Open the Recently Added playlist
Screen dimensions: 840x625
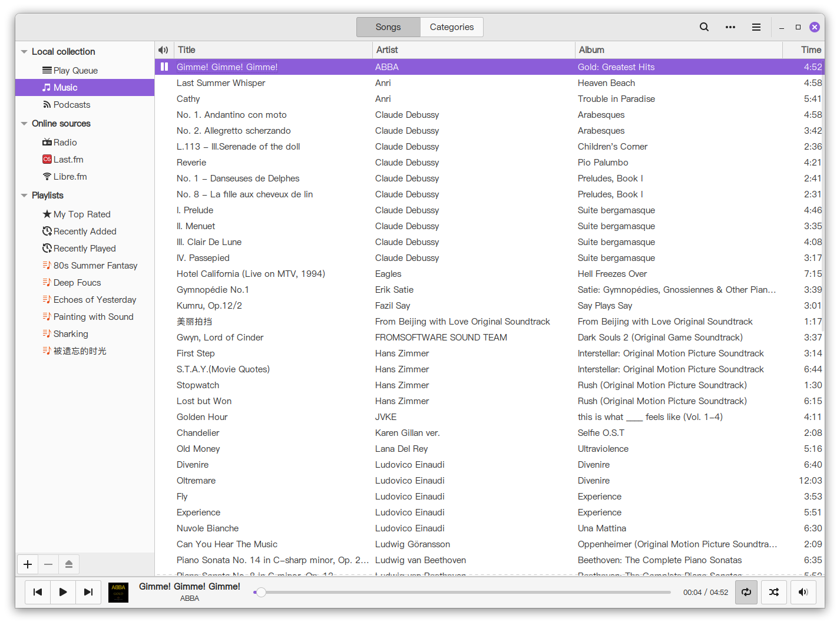pos(85,232)
